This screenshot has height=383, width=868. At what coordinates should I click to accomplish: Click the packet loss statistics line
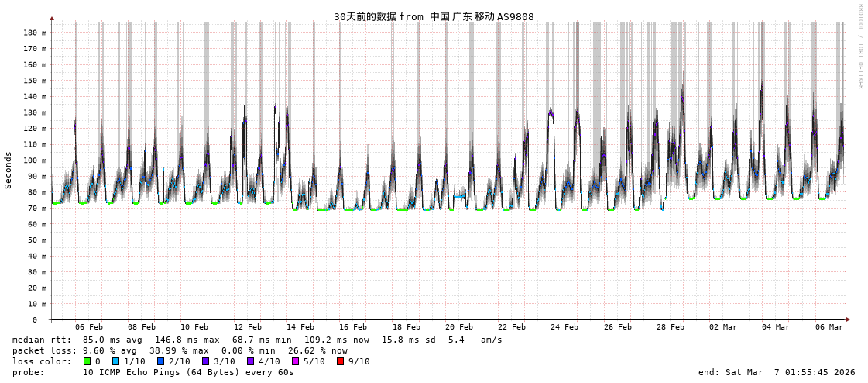(x=180, y=350)
